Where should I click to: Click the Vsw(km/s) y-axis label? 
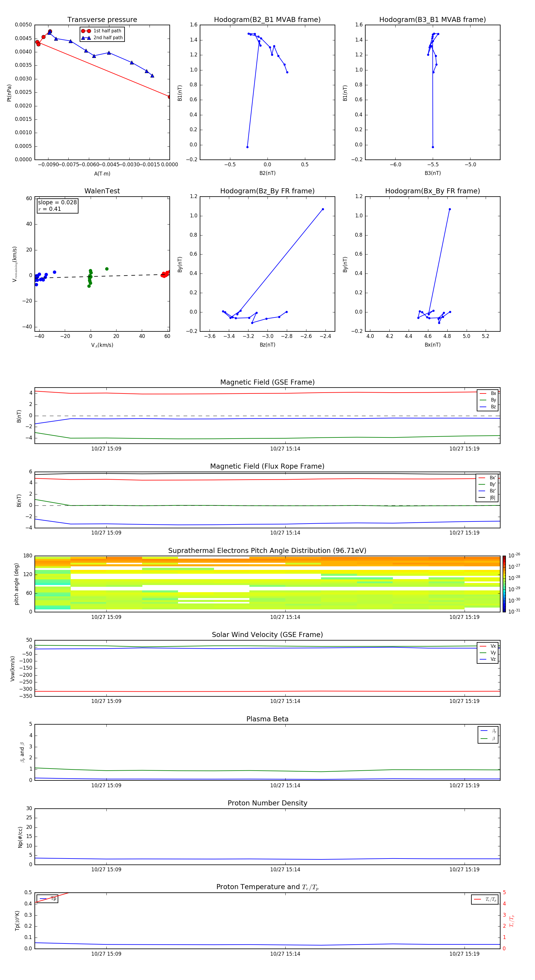coord(12,668)
